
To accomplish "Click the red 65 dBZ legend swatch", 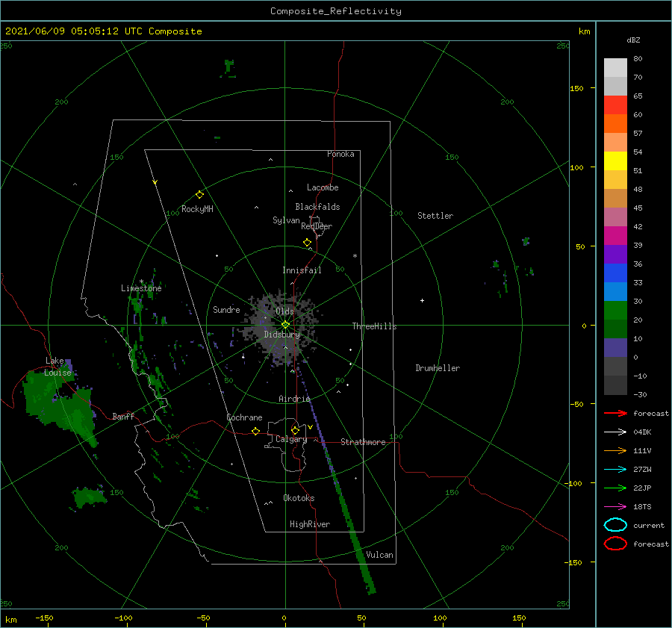I will (x=615, y=105).
